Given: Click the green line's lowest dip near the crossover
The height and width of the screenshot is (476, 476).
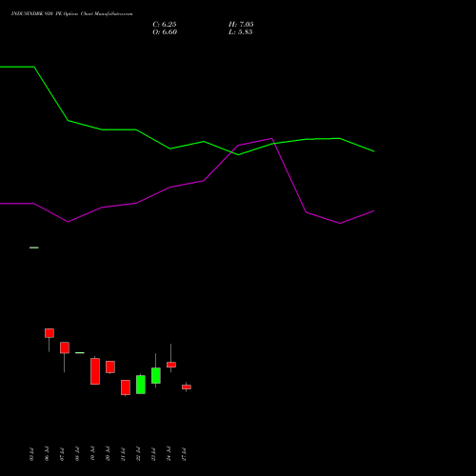Looking at the screenshot, I should [x=239, y=155].
